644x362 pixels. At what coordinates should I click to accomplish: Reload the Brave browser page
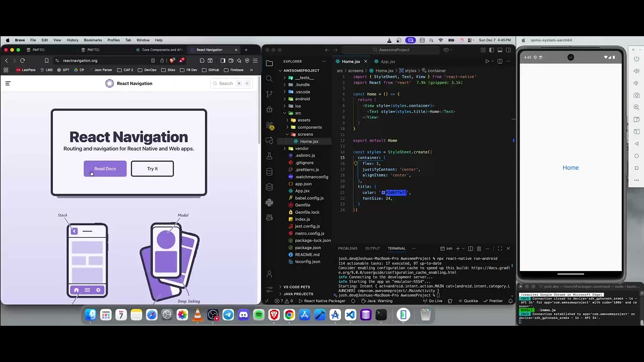(22, 60)
